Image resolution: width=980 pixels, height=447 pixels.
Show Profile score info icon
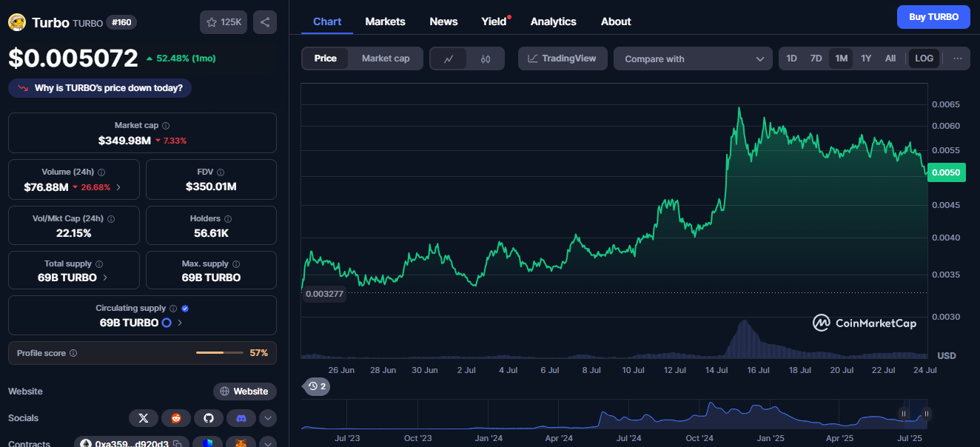[x=73, y=354]
